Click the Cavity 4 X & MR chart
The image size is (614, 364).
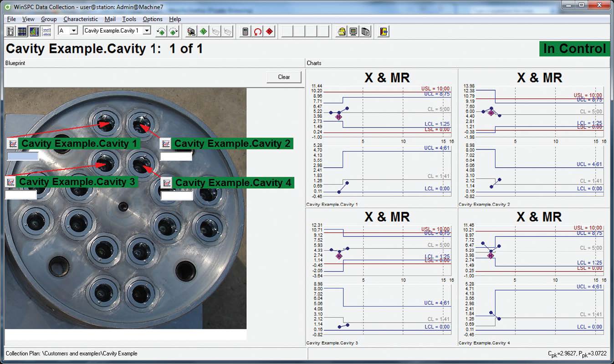click(534, 277)
